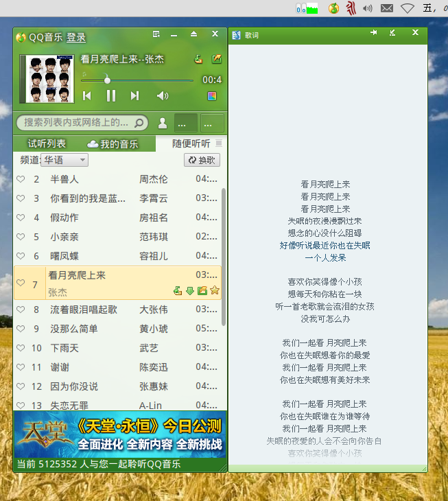Screen dimensions: 448x501
Task: Select song 曙凤蝶 by 容祖儿
Action: (x=117, y=255)
